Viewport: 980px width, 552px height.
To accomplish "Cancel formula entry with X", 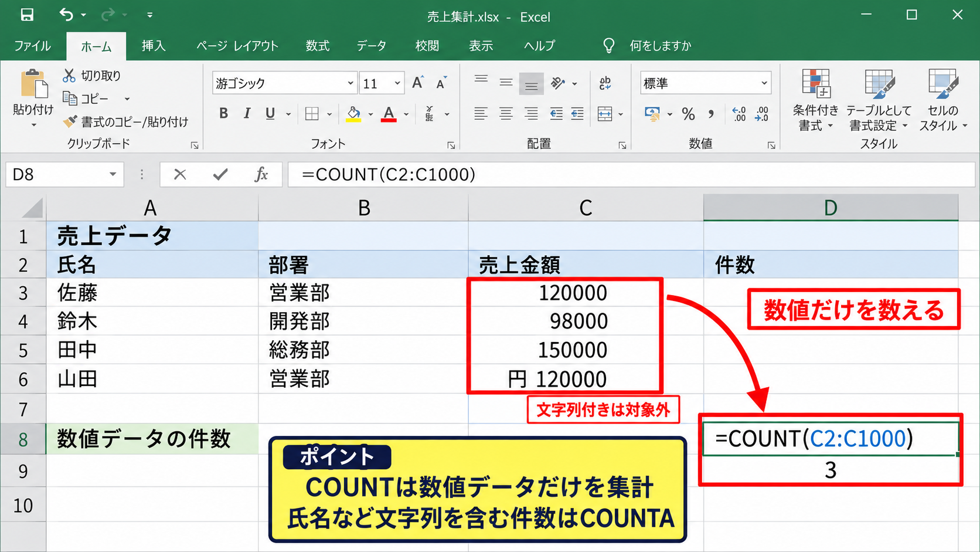I will click(180, 174).
